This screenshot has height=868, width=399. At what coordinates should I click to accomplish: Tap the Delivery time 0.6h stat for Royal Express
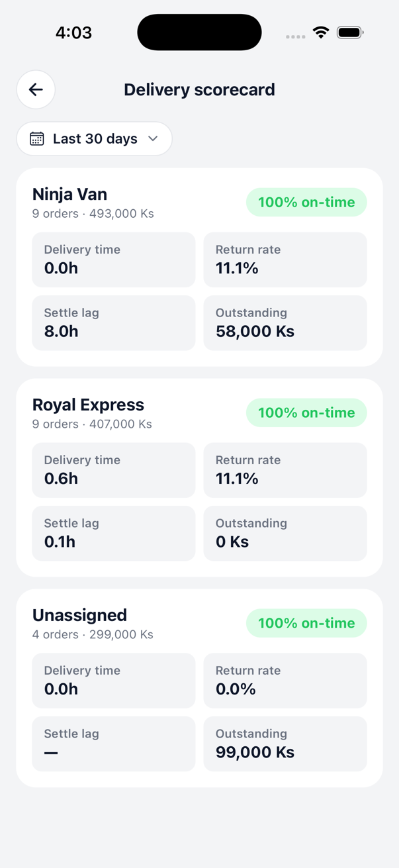pyautogui.click(x=113, y=470)
